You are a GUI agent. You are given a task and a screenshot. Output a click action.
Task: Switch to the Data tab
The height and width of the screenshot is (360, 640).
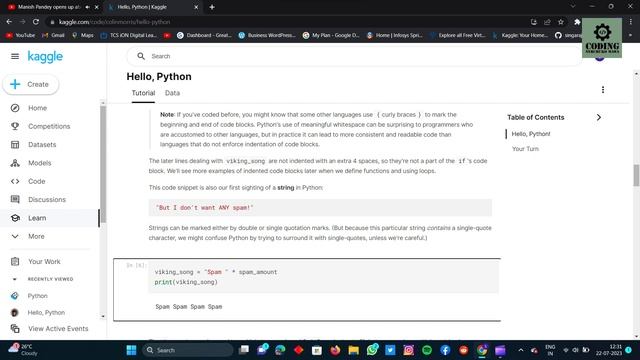click(x=172, y=93)
